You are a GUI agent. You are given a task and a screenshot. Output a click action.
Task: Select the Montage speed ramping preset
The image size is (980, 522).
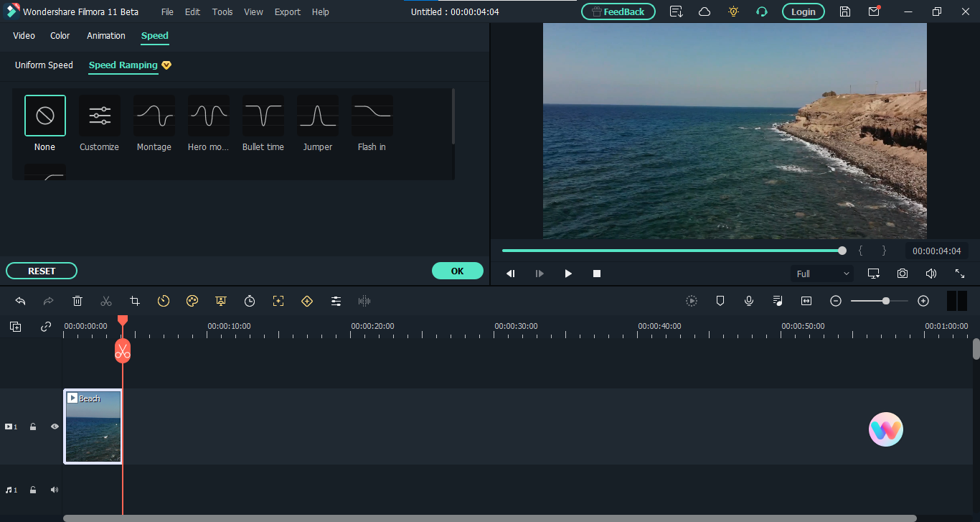154,116
